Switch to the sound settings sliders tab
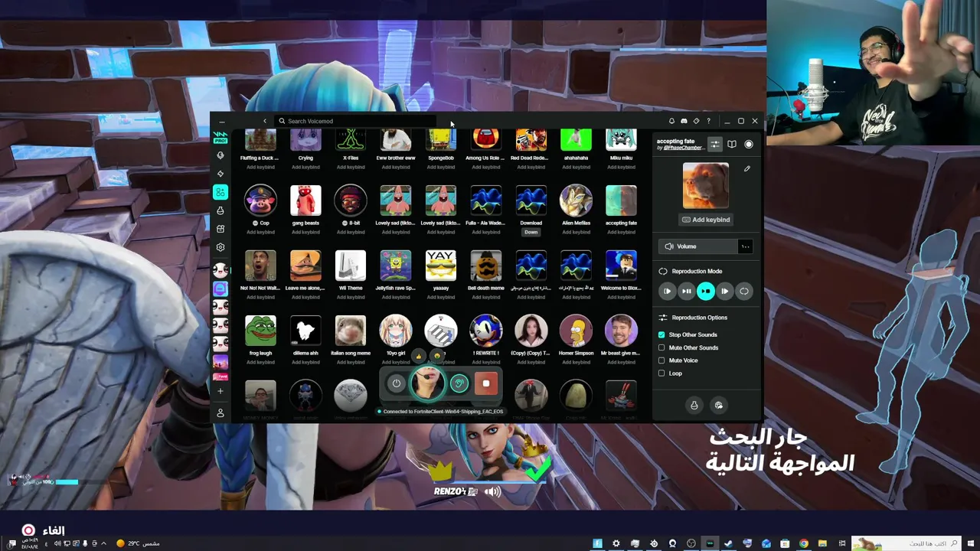980x551 pixels. 714,144
